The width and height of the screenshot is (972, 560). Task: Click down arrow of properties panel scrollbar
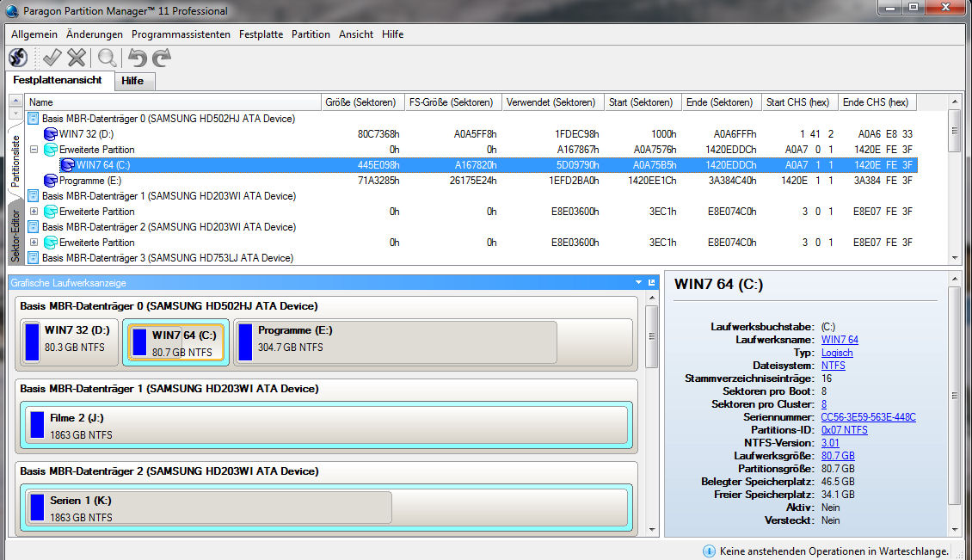[955, 530]
